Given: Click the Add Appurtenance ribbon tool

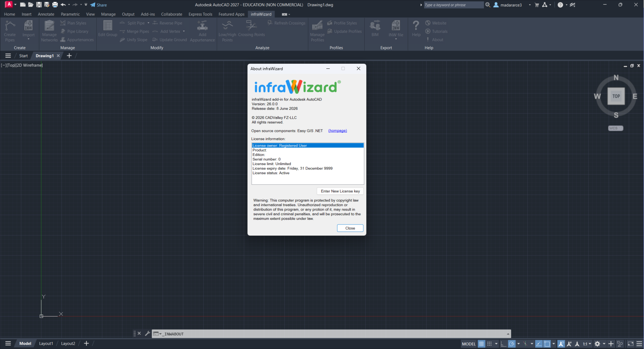Looking at the screenshot, I should pos(202,31).
